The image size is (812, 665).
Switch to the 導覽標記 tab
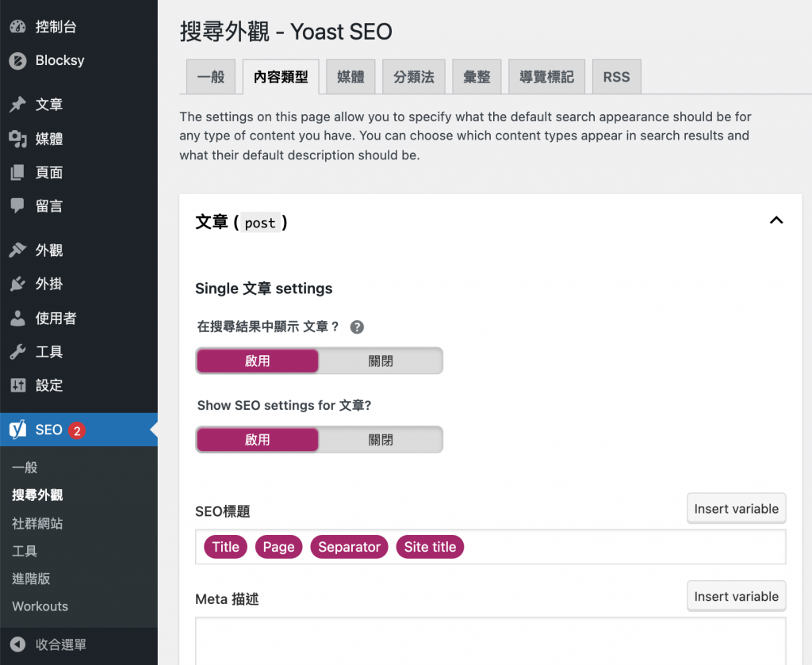547,77
